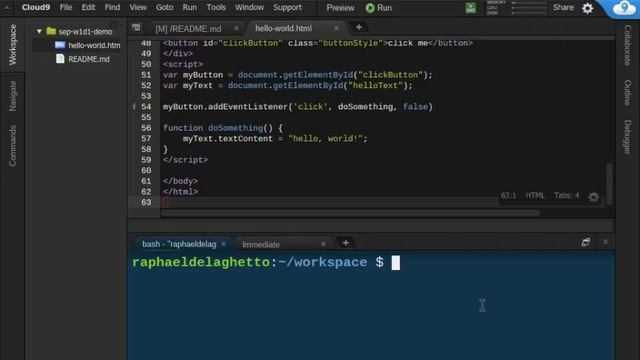640x360 pixels.
Task: Switch to the hello-world.html editor tab
Action: [284, 28]
